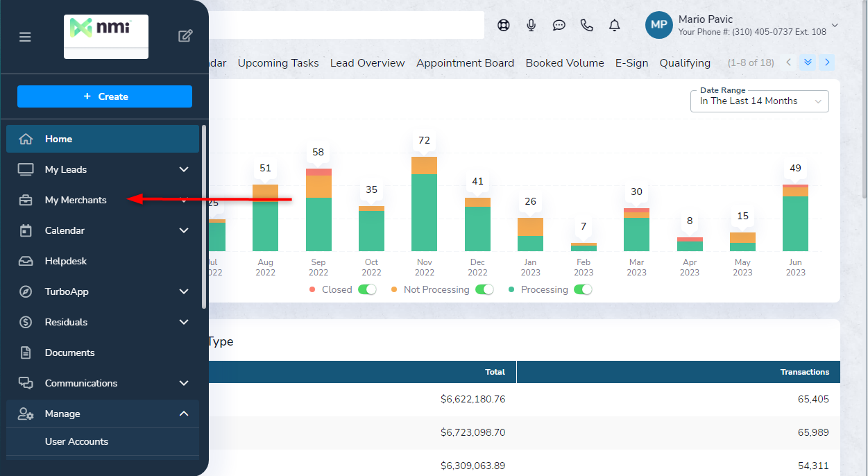Click the sidebar vertical scrollbar
The height and width of the screenshot is (476, 868).
coord(204,215)
